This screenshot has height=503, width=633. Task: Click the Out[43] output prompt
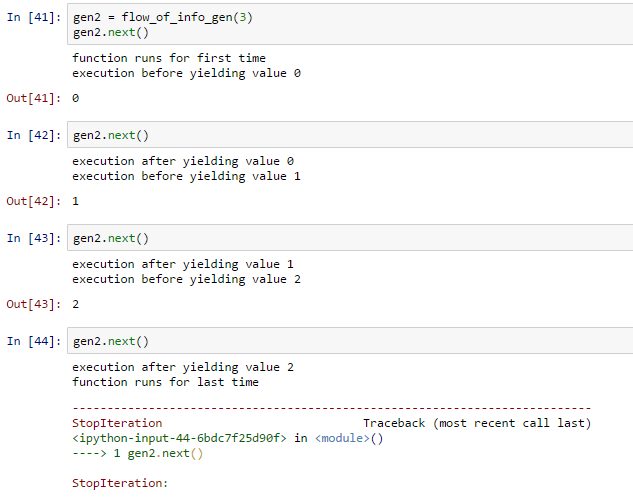coord(34,304)
